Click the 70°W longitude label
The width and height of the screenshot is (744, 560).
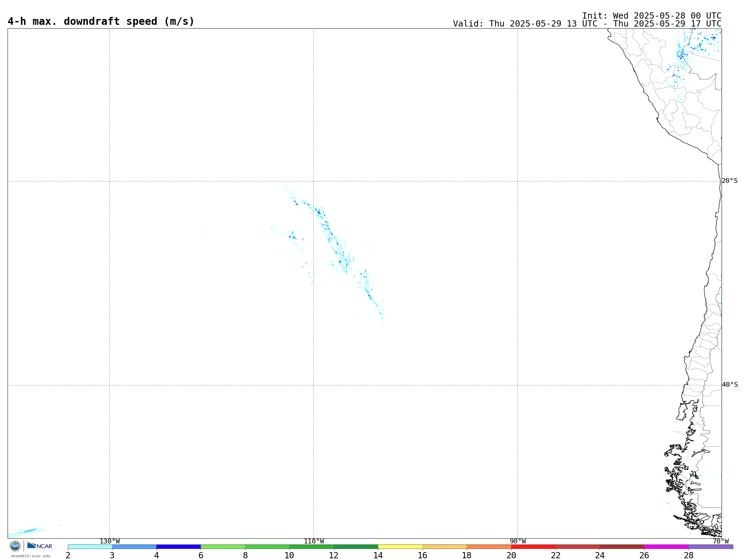tap(721, 541)
